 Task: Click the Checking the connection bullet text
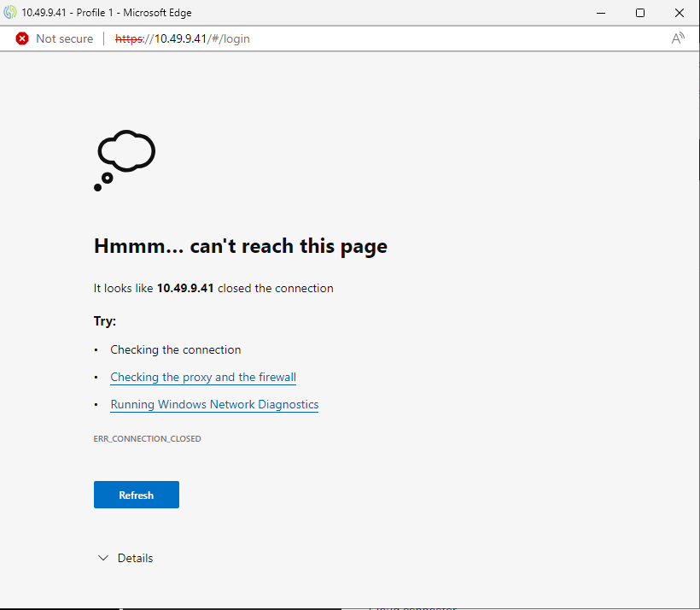point(175,349)
